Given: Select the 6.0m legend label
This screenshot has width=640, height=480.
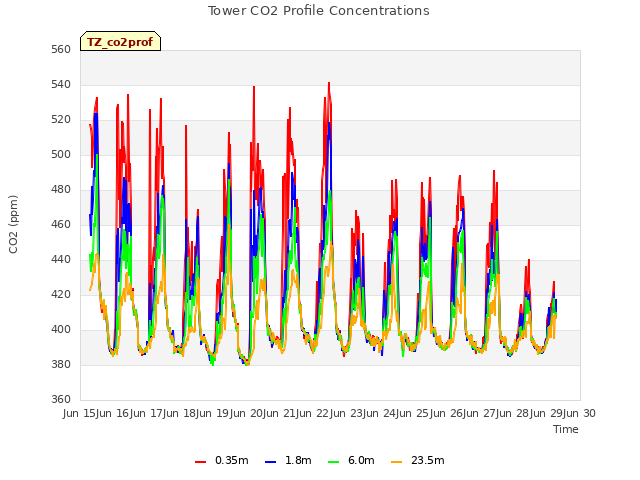Looking at the screenshot, I should (x=361, y=460).
